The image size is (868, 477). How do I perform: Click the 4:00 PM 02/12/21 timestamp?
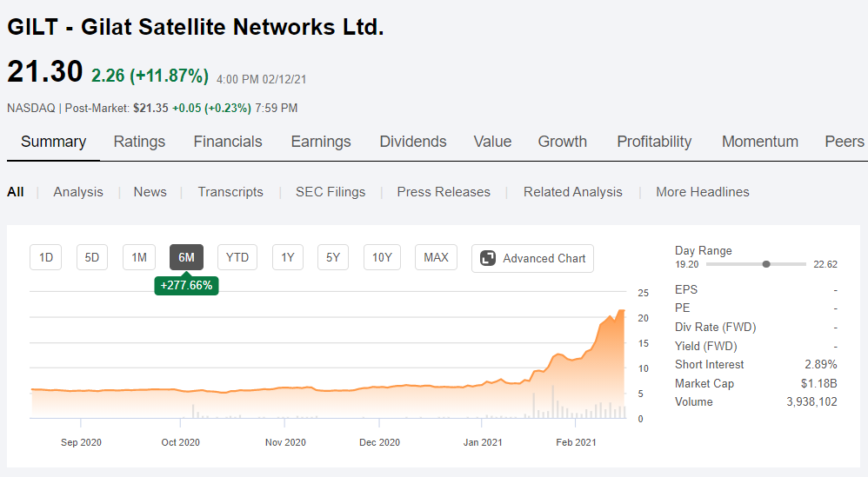[x=261, y=79]
